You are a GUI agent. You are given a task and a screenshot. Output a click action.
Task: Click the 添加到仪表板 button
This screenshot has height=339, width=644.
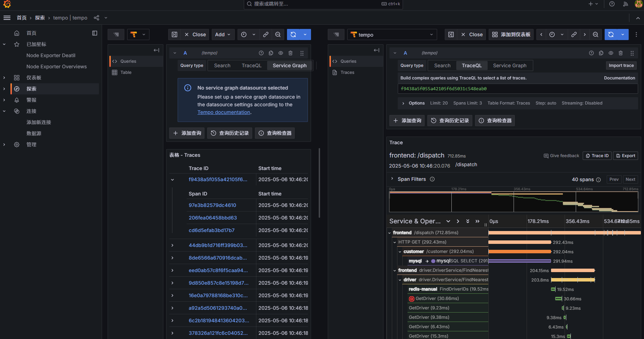point(511,34)
